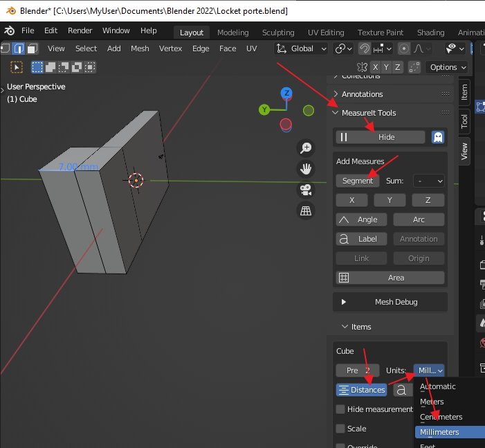
Task: Click the mesh symmetry butterfly icon
Action: coord(362,67)
